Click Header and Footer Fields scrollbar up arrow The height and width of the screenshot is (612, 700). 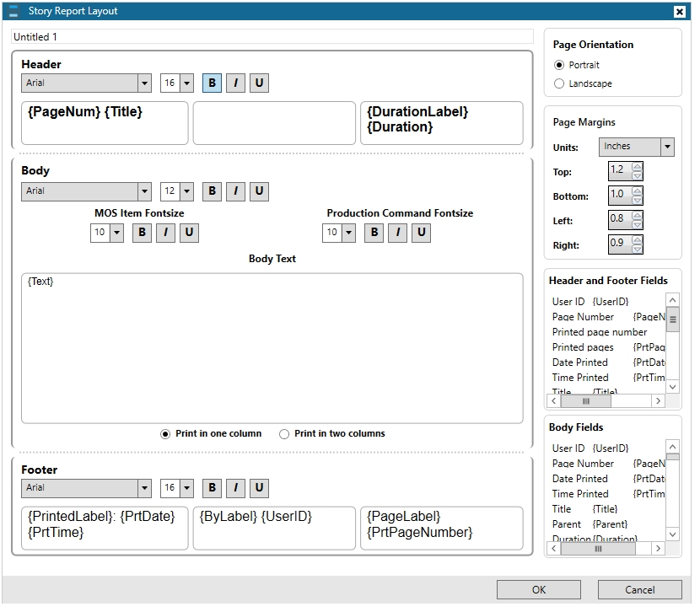673,300
